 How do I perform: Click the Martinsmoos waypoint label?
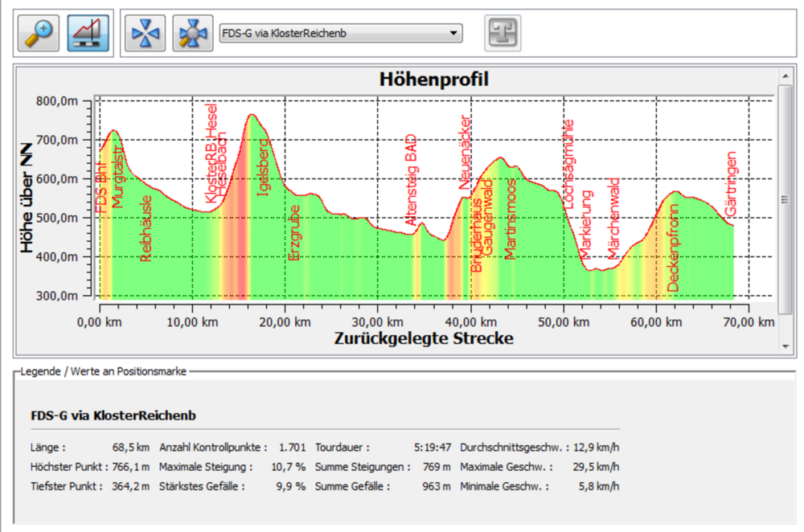point(510,219)
